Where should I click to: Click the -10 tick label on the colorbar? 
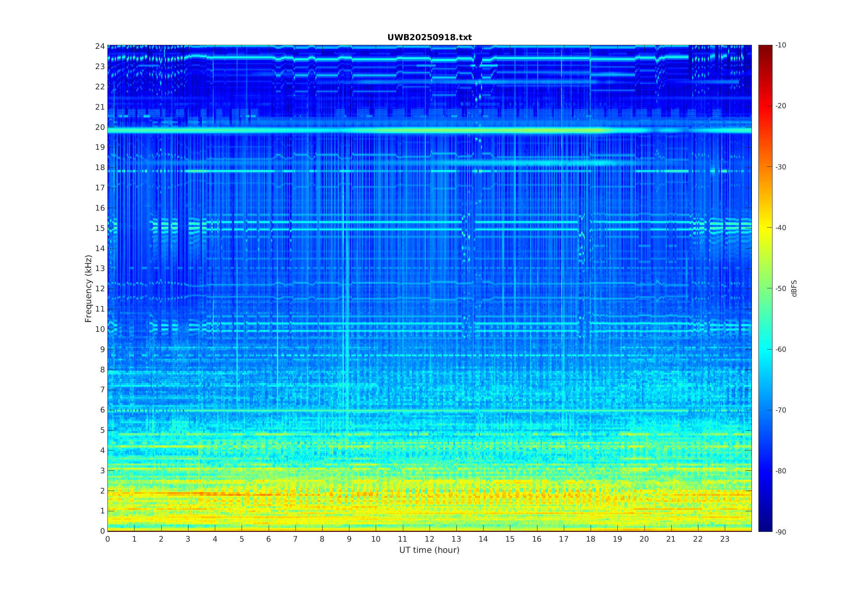tap(780, 45)
